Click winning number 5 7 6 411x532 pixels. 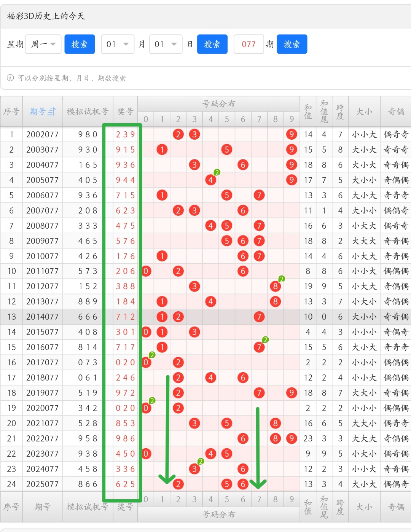125,241
